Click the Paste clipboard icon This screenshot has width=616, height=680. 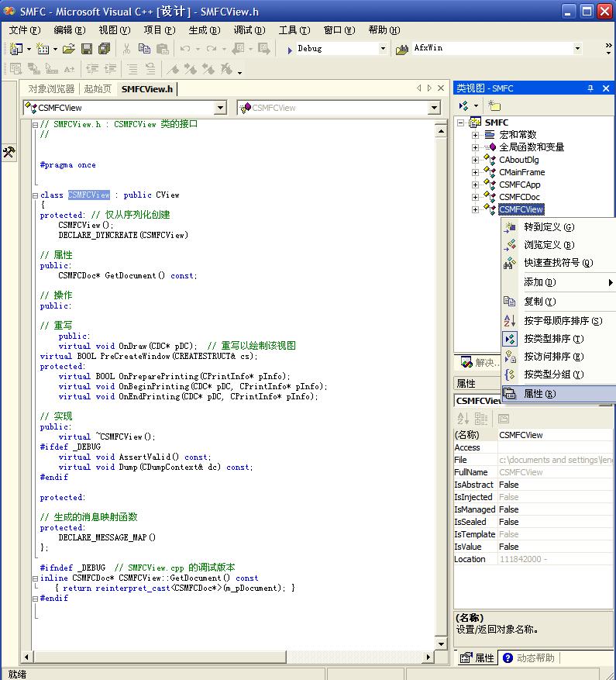click(163, 49)
